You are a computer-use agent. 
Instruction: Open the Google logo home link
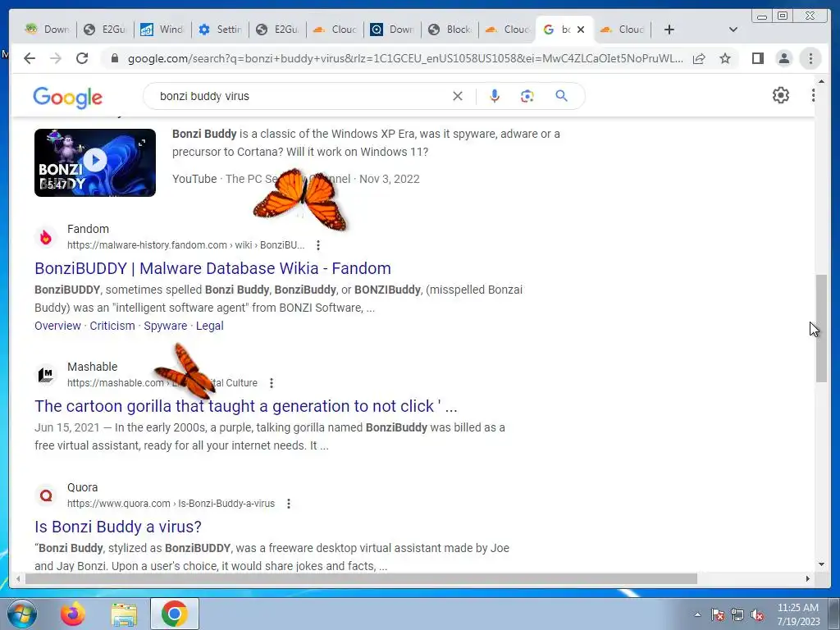coord(67,97)
